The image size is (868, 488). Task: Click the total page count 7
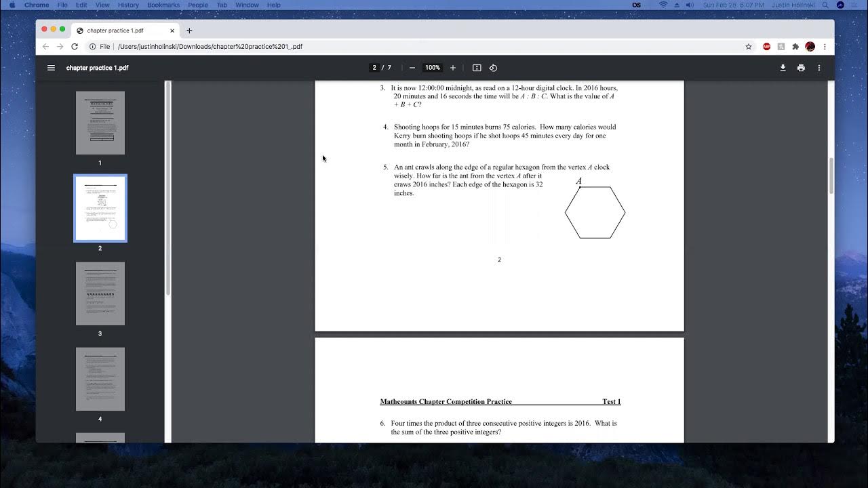tap(389, 68)
